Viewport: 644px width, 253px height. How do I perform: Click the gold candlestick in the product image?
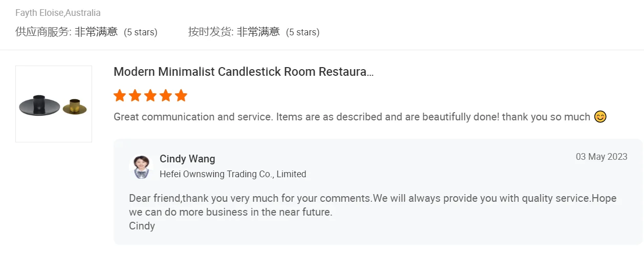coord(75,106)
